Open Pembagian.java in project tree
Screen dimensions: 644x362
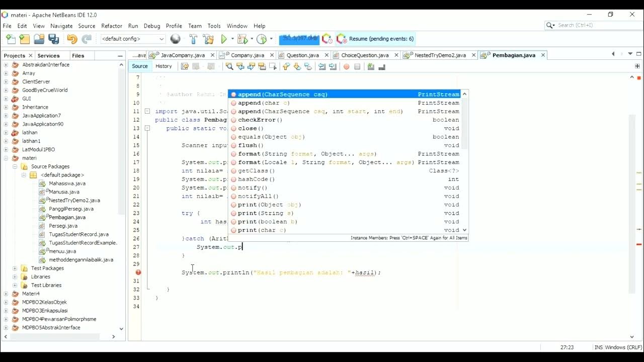(x=67, y=217)
